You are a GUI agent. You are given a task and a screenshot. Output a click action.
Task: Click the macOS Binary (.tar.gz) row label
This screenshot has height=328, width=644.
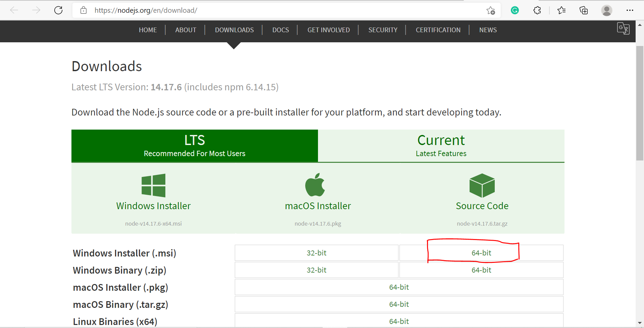click(120, 304)
